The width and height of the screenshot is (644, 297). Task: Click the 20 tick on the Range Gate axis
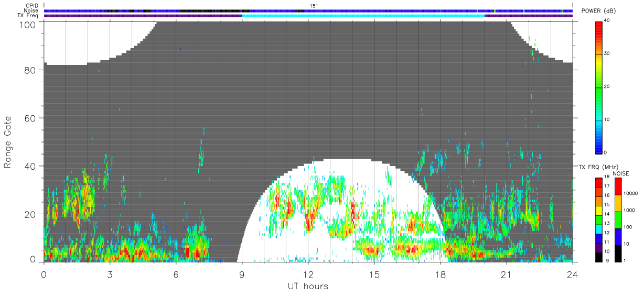[x=31, y=214]
